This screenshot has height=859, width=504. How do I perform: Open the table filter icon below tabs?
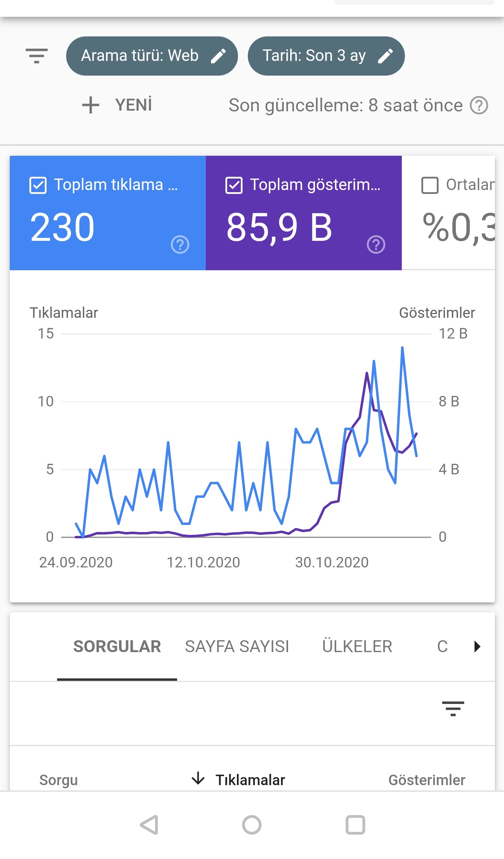(453, 708)
